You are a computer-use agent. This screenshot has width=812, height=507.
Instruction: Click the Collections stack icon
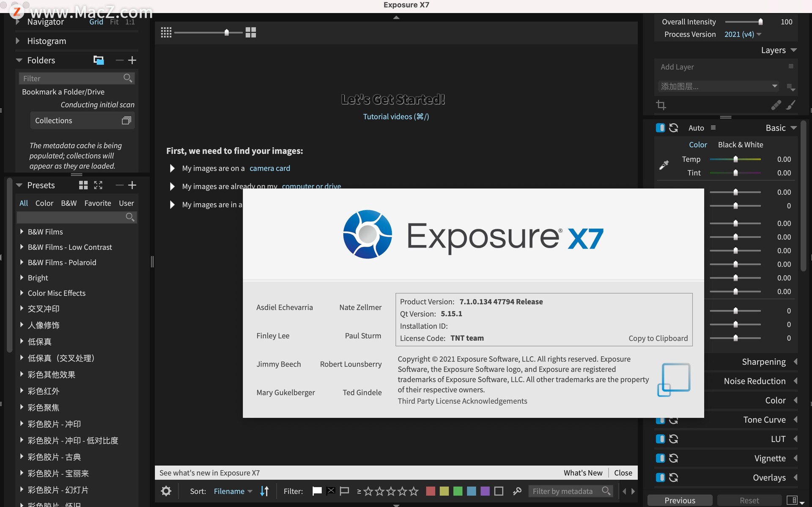(x=126, y=121)
